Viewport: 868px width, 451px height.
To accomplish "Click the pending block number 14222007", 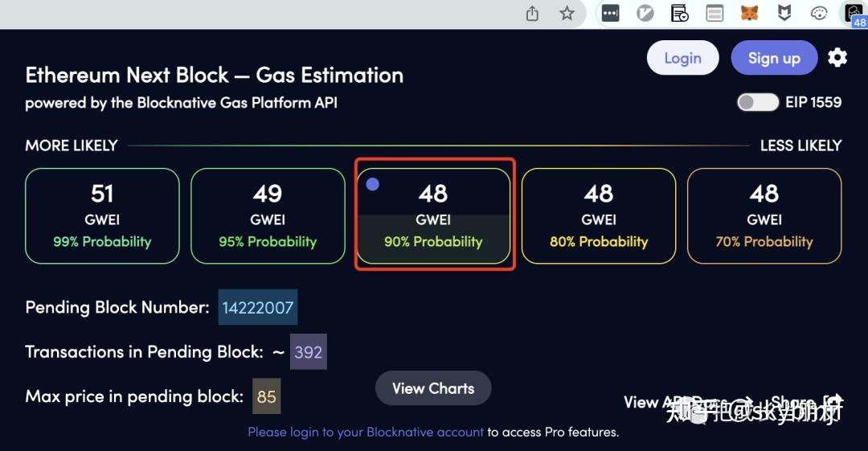I will pyautogui.click(x=258, y=307).
